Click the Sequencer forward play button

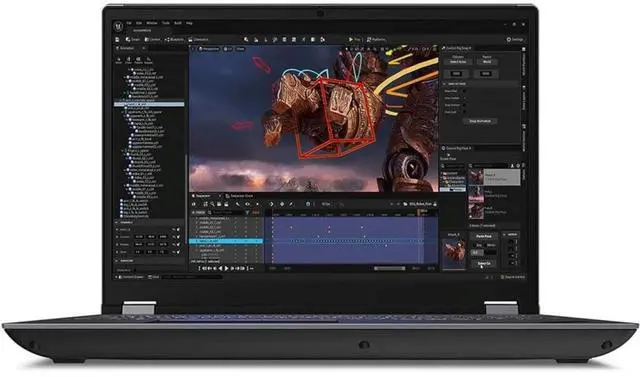pyautogui.click(x=227, y=268)
